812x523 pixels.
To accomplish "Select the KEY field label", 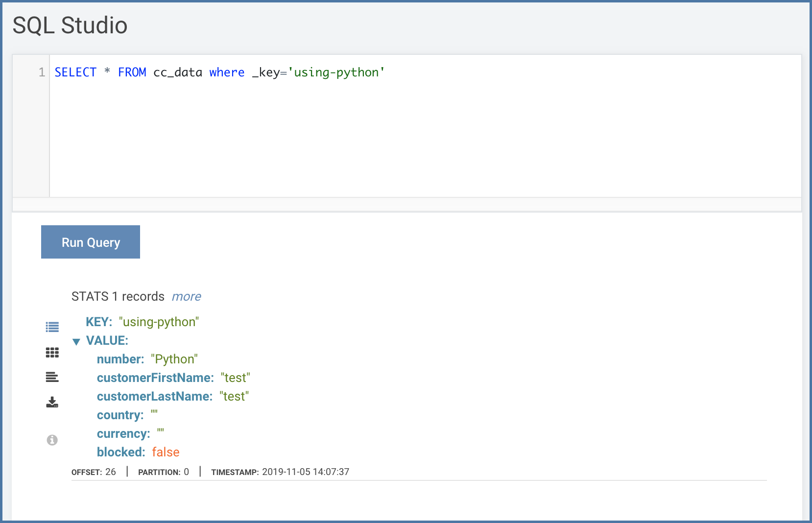I will click(x=99, y=322).
